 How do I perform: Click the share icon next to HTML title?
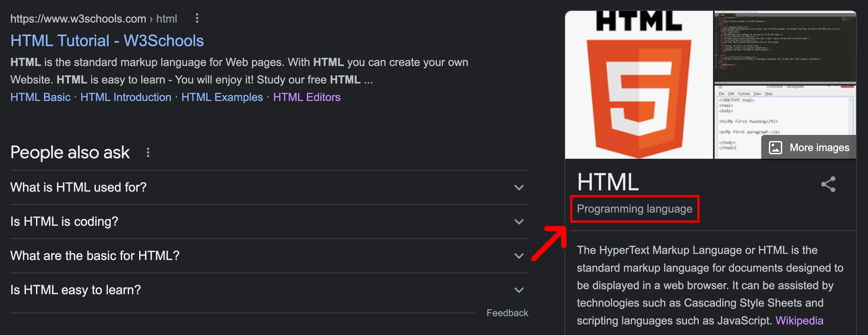(x=828, y=184)
